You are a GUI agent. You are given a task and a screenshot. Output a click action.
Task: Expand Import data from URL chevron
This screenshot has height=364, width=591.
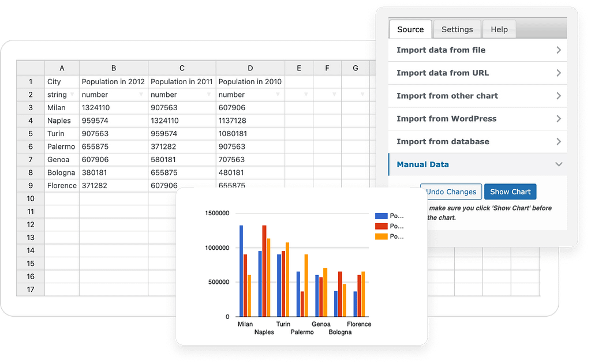click(558, 73)
